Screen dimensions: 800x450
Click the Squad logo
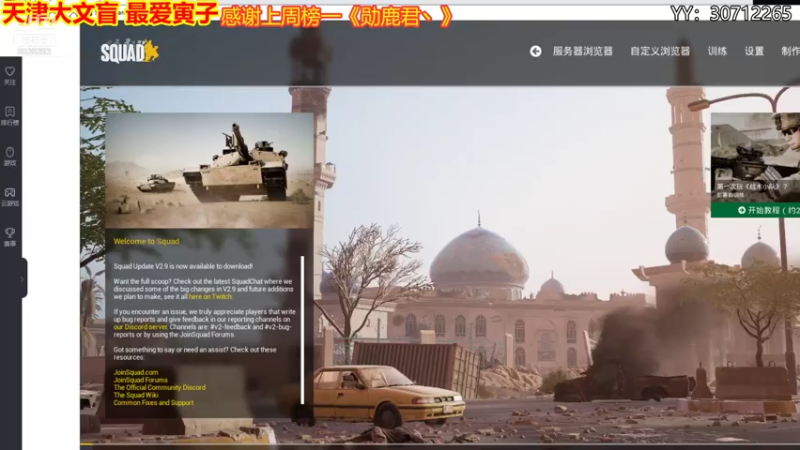130,52
